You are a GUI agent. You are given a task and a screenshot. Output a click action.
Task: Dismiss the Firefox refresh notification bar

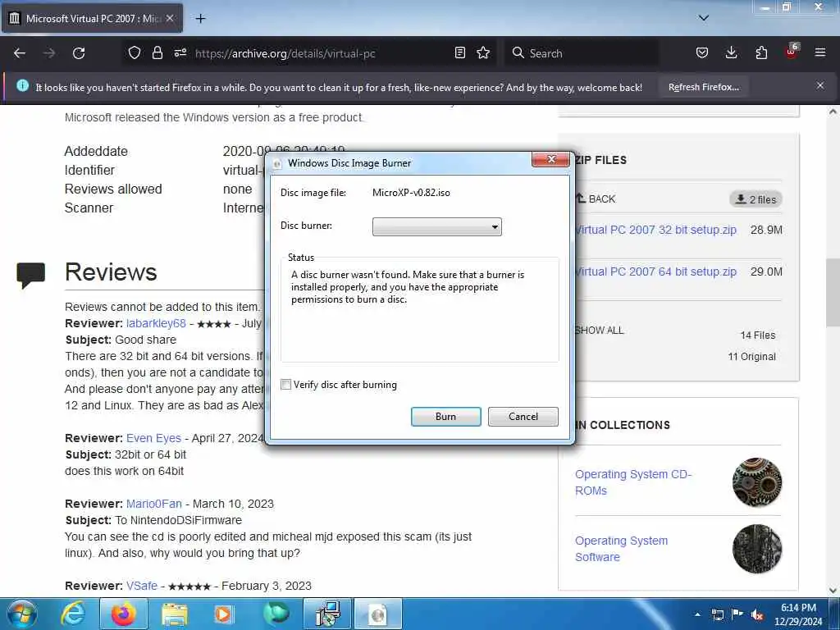820,85
